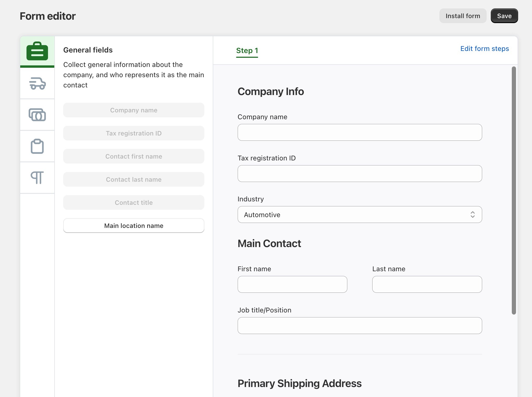The height and width of the screenshot is (397, 532).
Task: Click the Company Info heading
Action: [x=271, y=91]
